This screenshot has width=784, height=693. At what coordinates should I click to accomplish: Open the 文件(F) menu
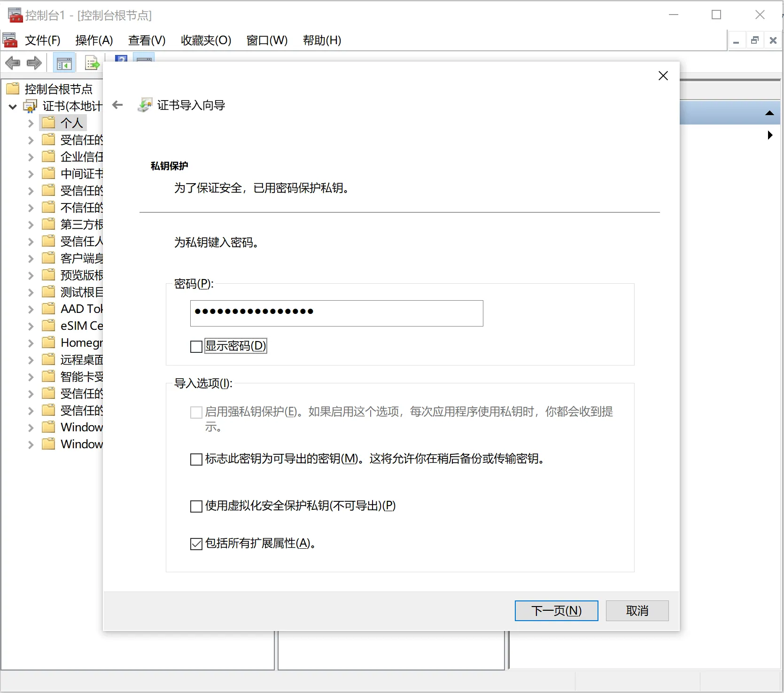point(43,40)
